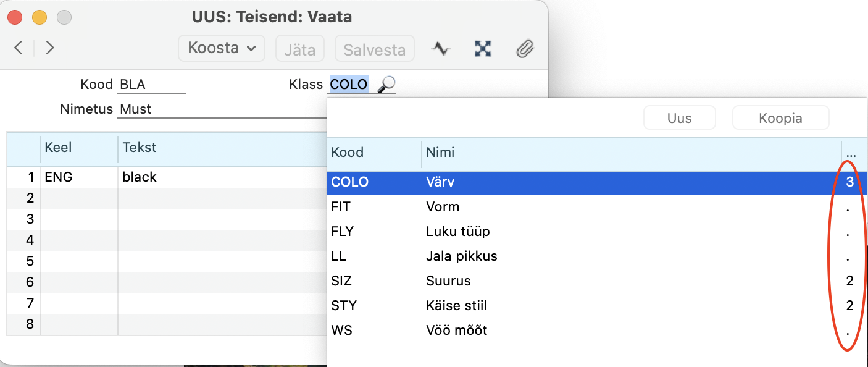Click the magnifier lookup icon beside Klass
This screenshot has width=868, height=367.
click(386, 85)
